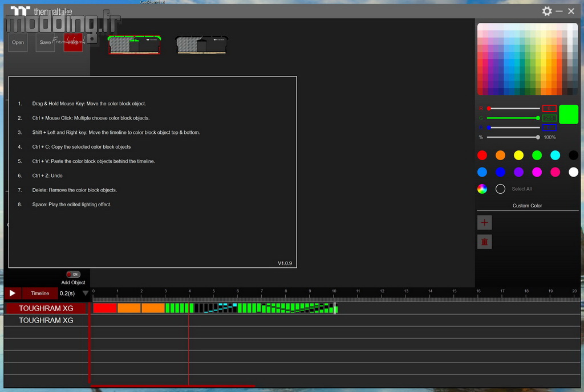Click the end handle of the color sequence

[x=335, y=308]
